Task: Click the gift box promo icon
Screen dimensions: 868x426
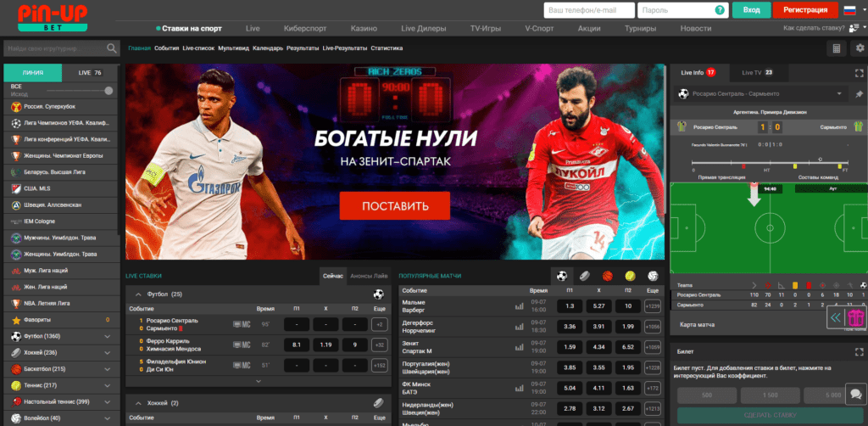Action: tap(856, 318)
